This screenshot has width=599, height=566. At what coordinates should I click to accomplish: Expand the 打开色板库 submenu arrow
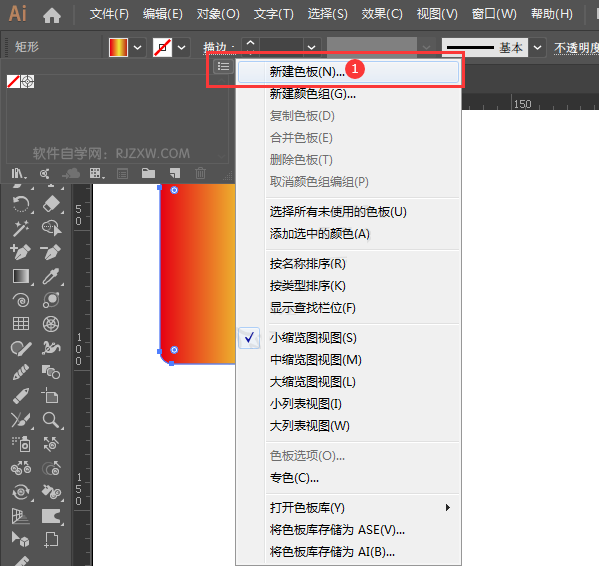(x=448, y=508)
